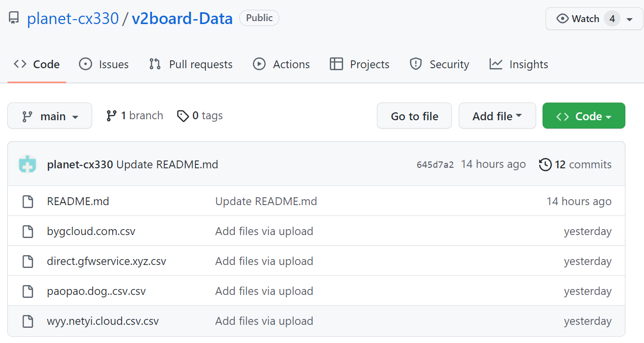Click the branch icon beside 1 branch
Screen dimensions: 644x343
(111, 116)
